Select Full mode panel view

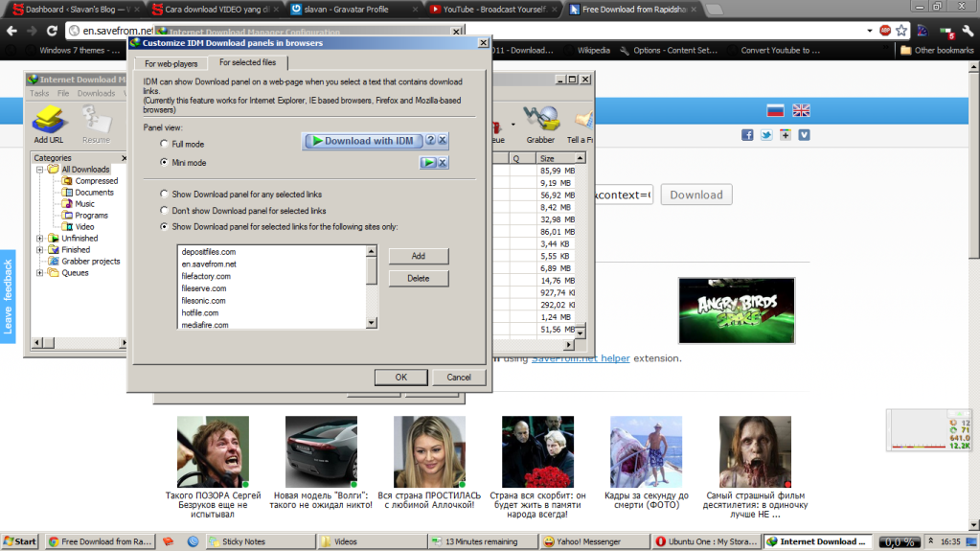(165, 144)
